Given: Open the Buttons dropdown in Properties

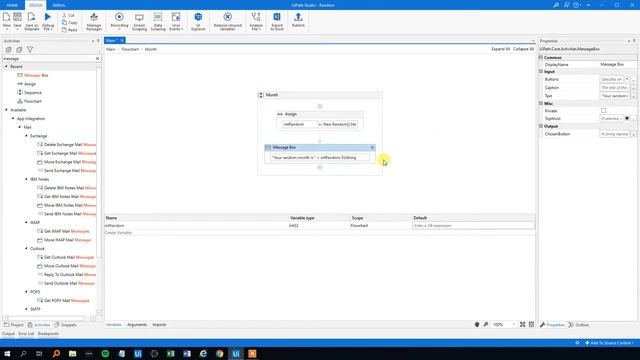Looking at the screenshot, I should (x=627, y=79).
